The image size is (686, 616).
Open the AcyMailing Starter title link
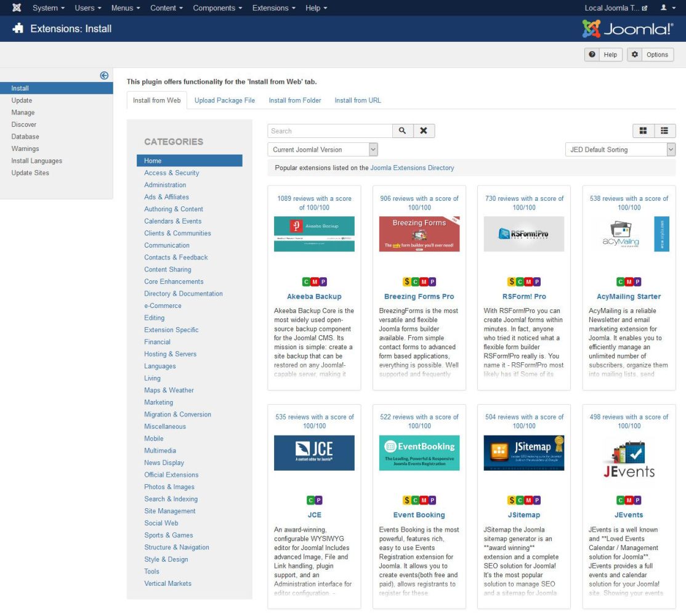pos(629,296)
